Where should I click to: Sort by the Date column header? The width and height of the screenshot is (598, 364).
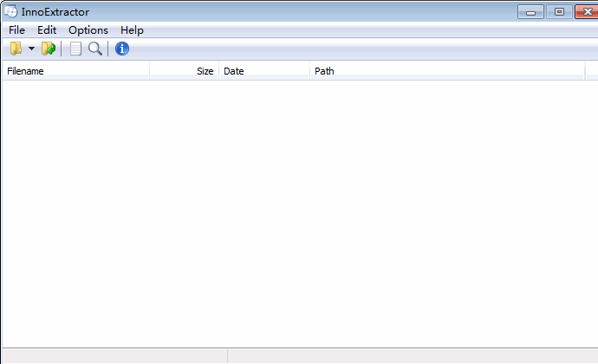click(264, 71)
